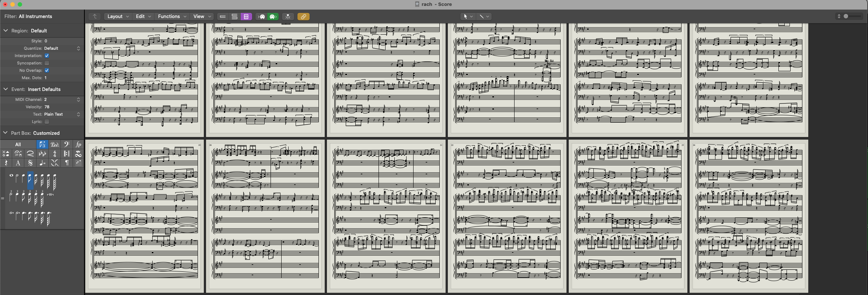This screenshot has height=295, width=868.
Task: Enable the Lyric checkbox
Action: pos(47,122)
